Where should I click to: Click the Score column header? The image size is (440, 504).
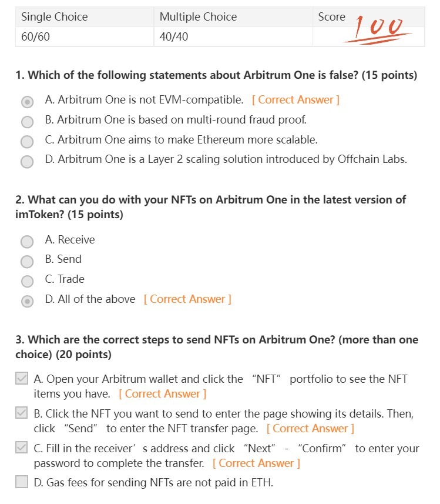[332, 17]
